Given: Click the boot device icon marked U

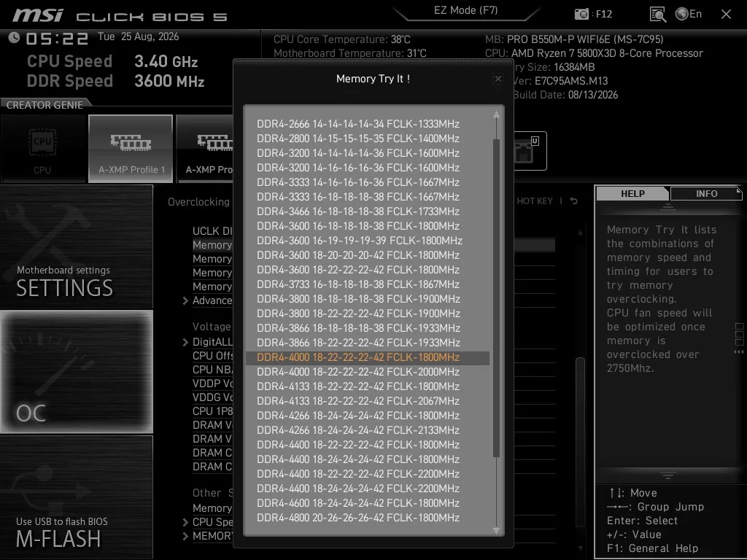Looking at the screenshot, I should (530, 151).
